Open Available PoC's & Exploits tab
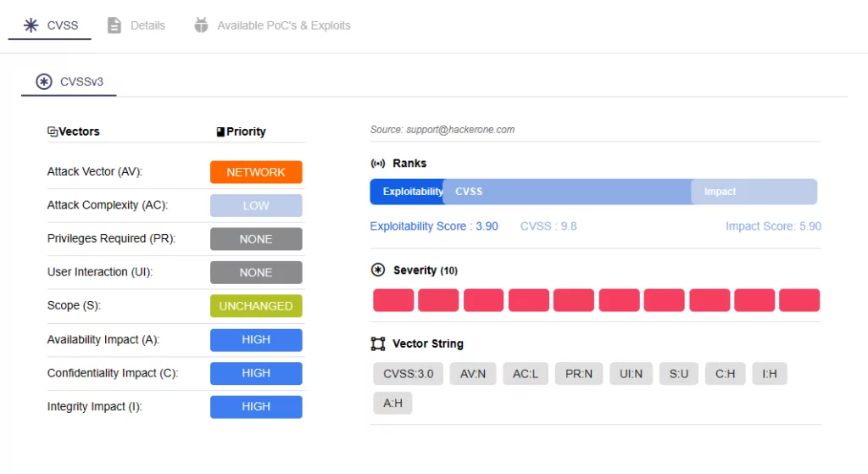The width and height of the screenshot is (868, 474). point(272,25)
